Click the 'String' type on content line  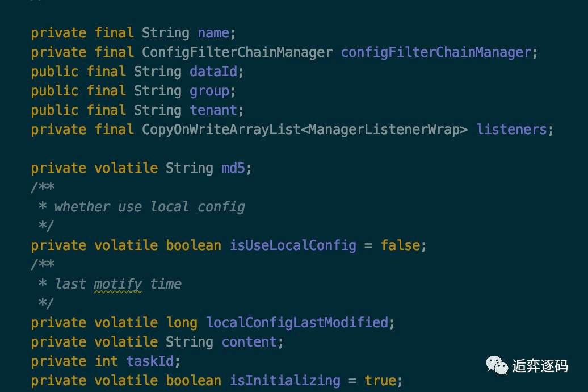190,342
